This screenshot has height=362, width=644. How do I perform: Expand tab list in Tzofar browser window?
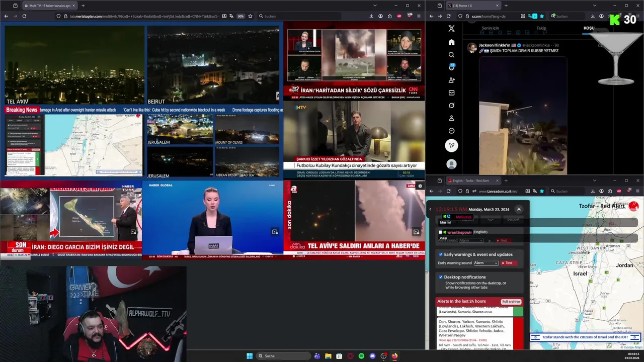point(594,180)
